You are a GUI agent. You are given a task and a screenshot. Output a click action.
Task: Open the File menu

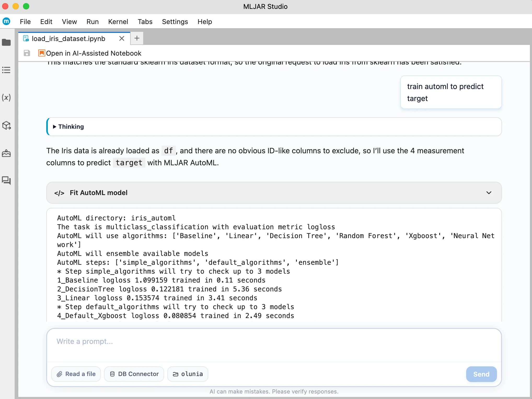click(x=25, y=22)
